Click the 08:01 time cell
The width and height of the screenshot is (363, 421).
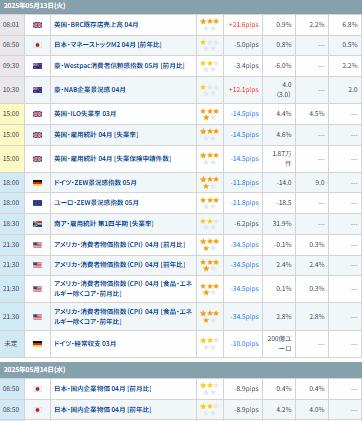click(11, 25)
